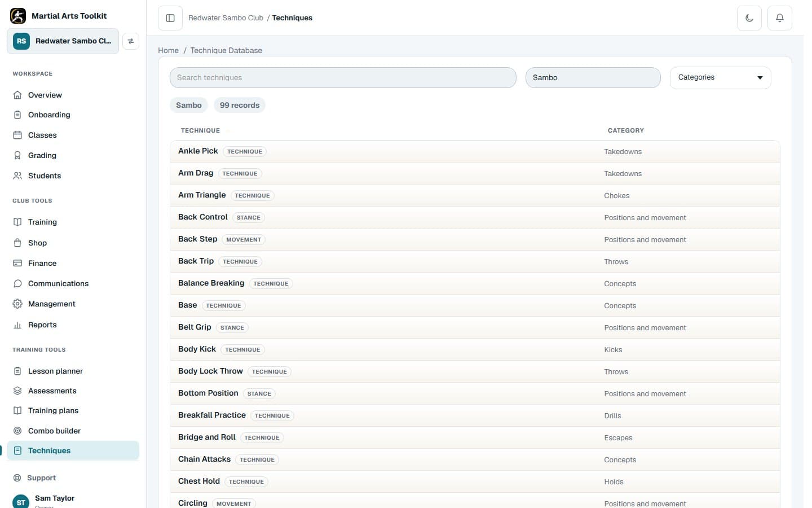Click the Escapes category cell
The height and width of the screenshot is (508, 812).
618,438
